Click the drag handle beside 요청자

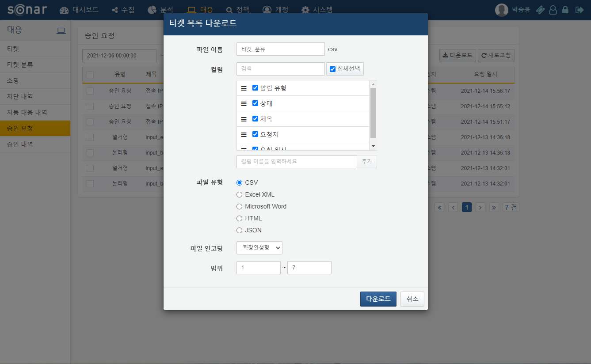point(244,134)
